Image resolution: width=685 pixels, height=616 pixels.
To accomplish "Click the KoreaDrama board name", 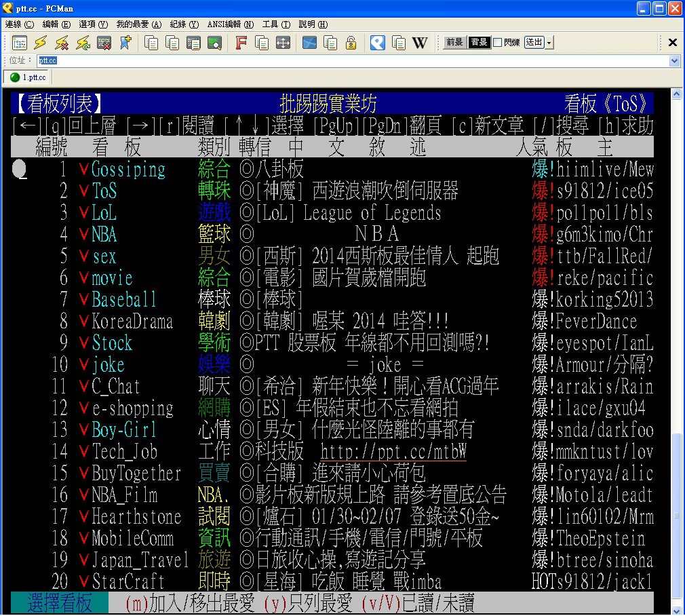I will coord(132,322).
